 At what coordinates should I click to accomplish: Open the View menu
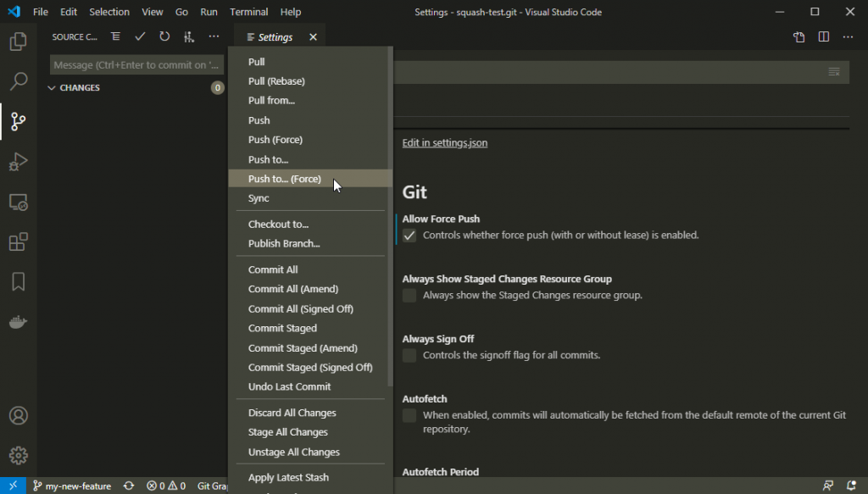click(153, 12)
